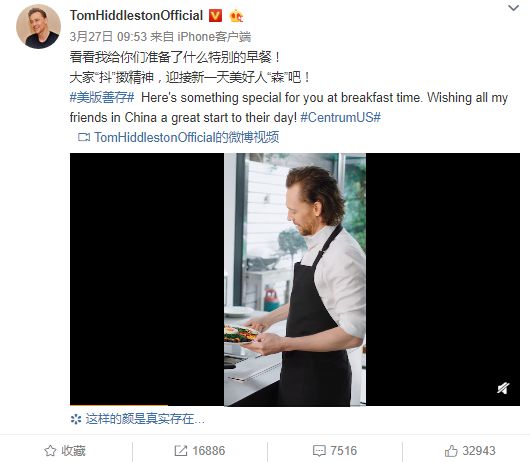Open TomHiddlestonOfficial profile avatar
Viewport: 530px width, 462px height.
38,26
